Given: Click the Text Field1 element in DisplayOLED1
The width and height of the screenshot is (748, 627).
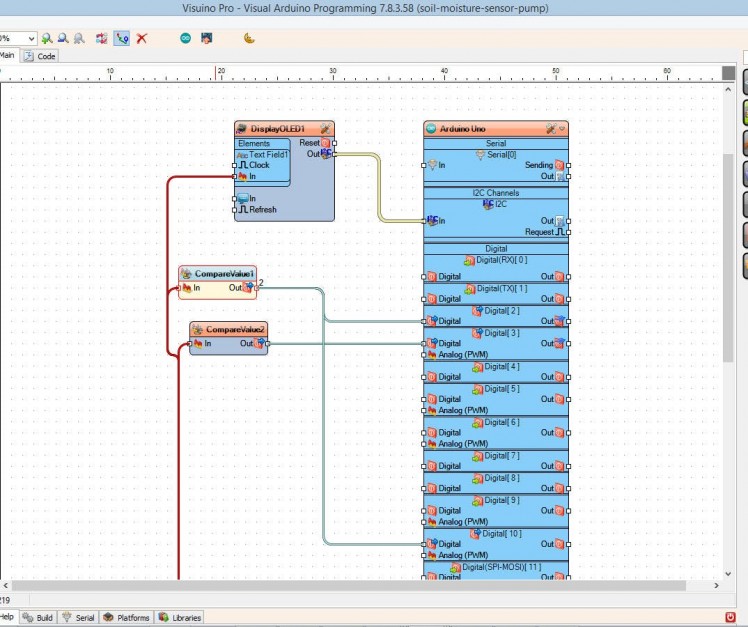Looking at the screenshot, I should 268,155.
